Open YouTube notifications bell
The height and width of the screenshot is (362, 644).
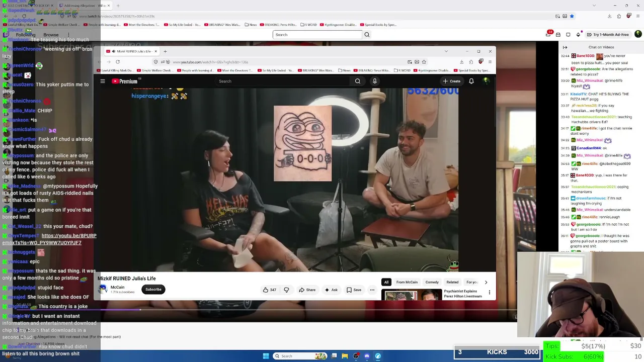pos(471,81)
